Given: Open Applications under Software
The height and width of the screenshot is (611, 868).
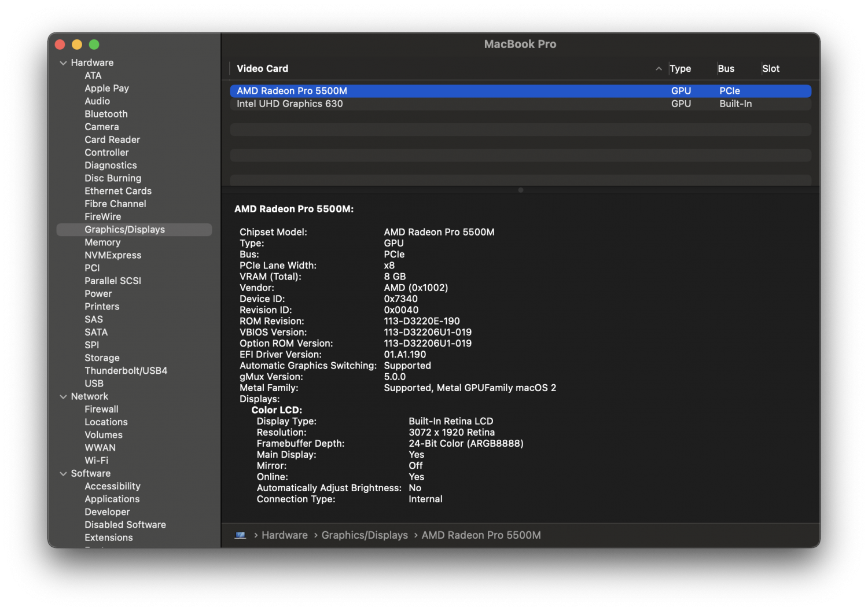Looking at the screenshot, I should (112, 499).
